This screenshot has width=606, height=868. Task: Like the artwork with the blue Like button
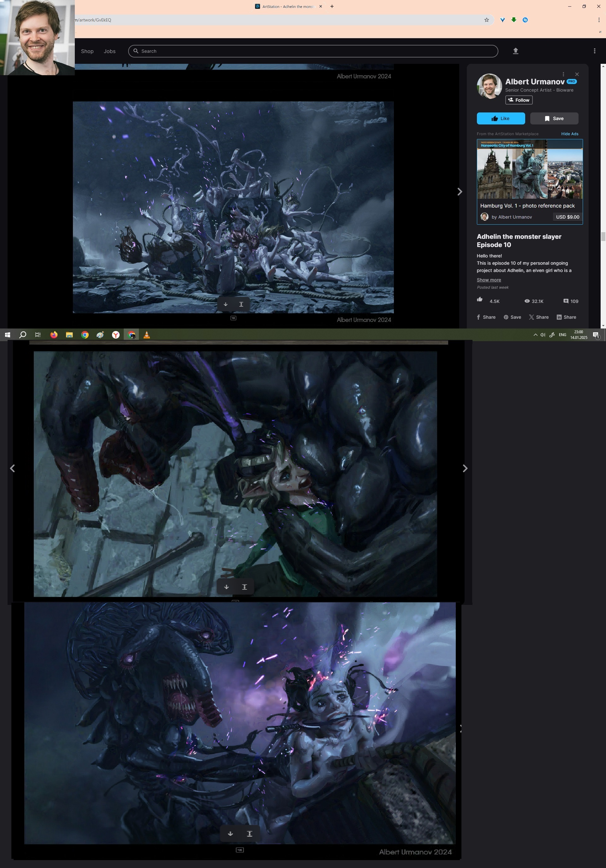[501, 118]
